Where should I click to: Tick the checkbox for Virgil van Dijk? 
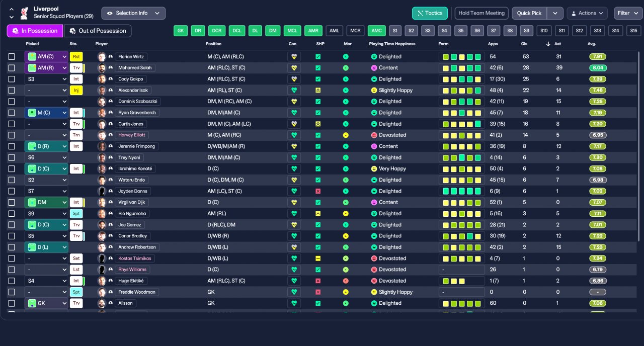(x=12, y=202)
